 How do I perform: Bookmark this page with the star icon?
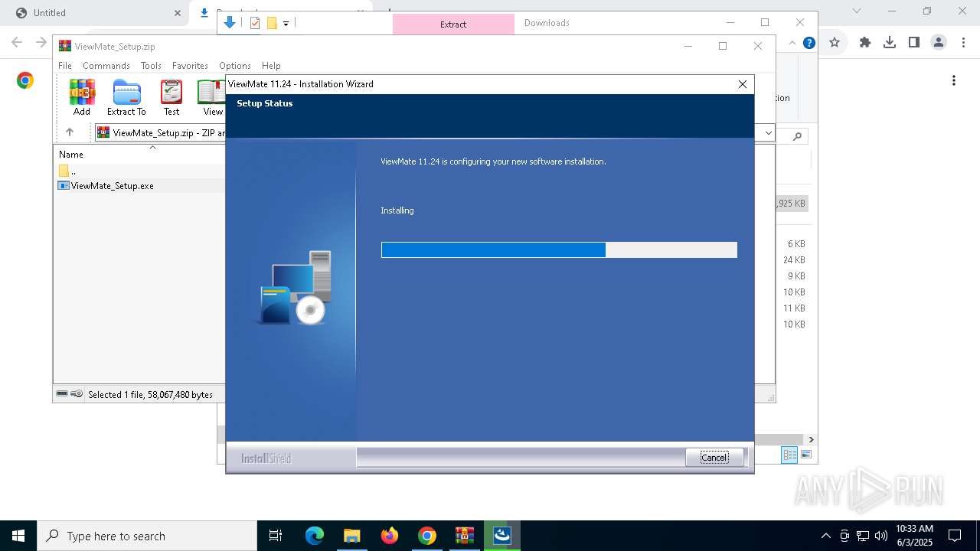click(835, 43)
